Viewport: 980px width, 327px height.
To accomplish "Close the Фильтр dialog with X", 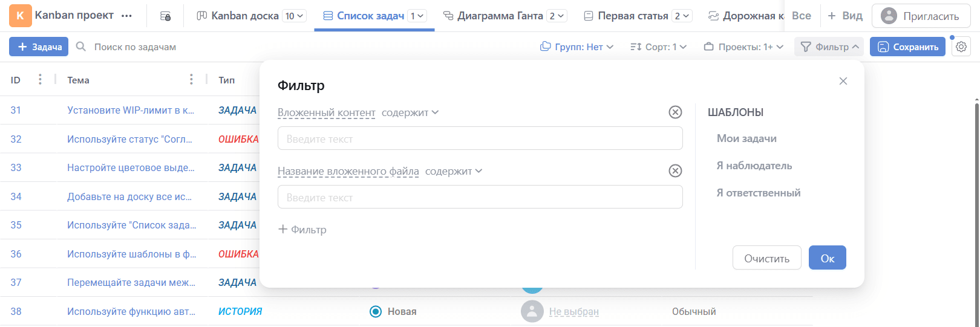I will pyautogui.click(x=843, y=81).
